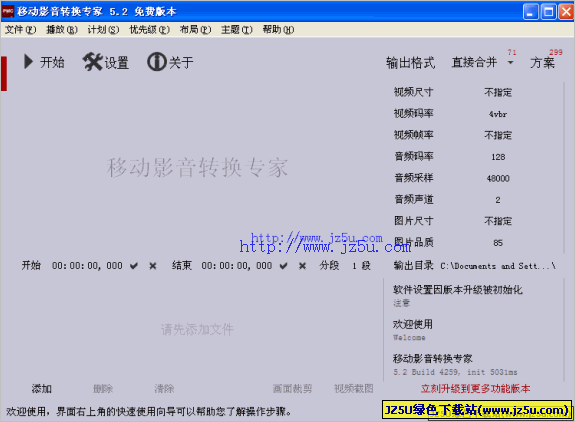Open the 文件 menu
Viewport: 575px width, 422px height.
point(20,30)
